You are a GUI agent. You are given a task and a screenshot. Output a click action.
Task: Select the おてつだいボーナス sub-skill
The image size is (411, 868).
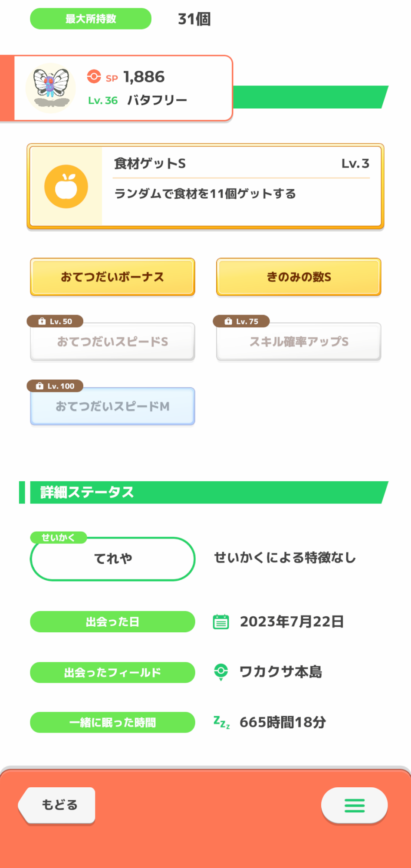tap(112, 277)
